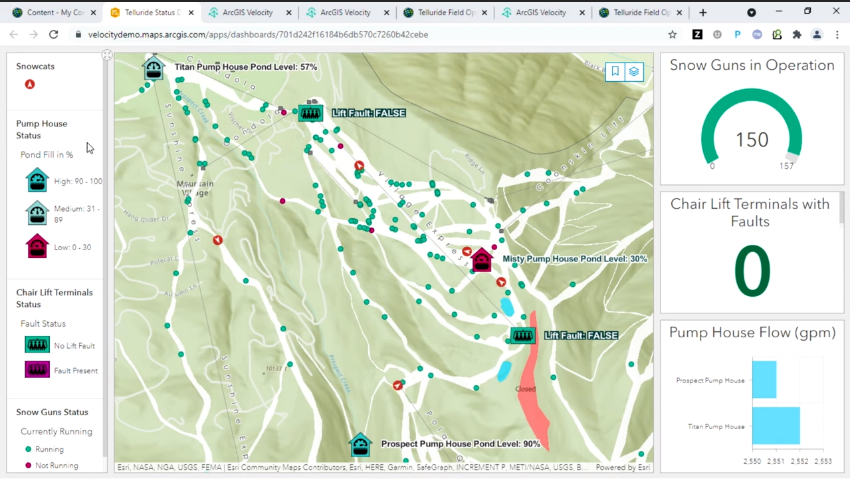Click the gauge value 150
This screenshot has width=850, height=479.
752,140
